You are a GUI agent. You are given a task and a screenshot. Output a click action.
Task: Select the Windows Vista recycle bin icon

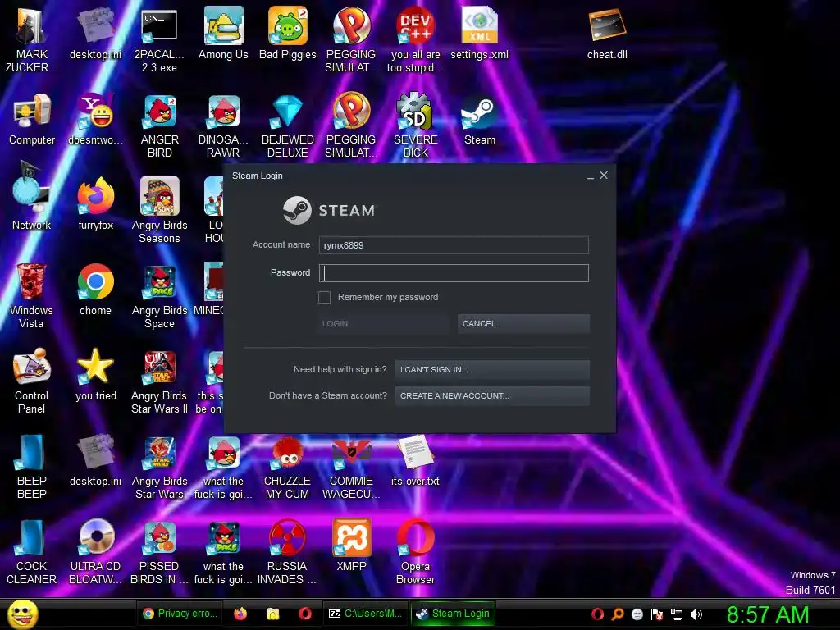32,296
